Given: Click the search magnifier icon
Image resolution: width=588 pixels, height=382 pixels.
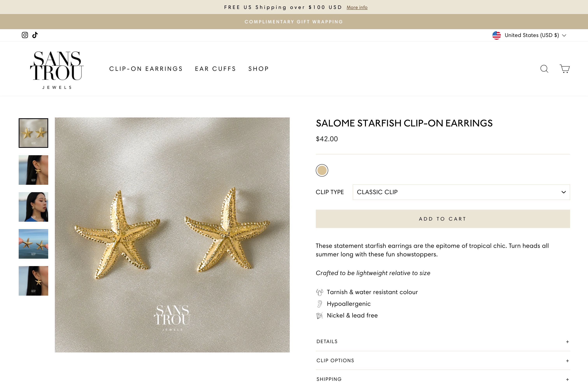Looking at the screenshot, I should (x=544, y=69).
